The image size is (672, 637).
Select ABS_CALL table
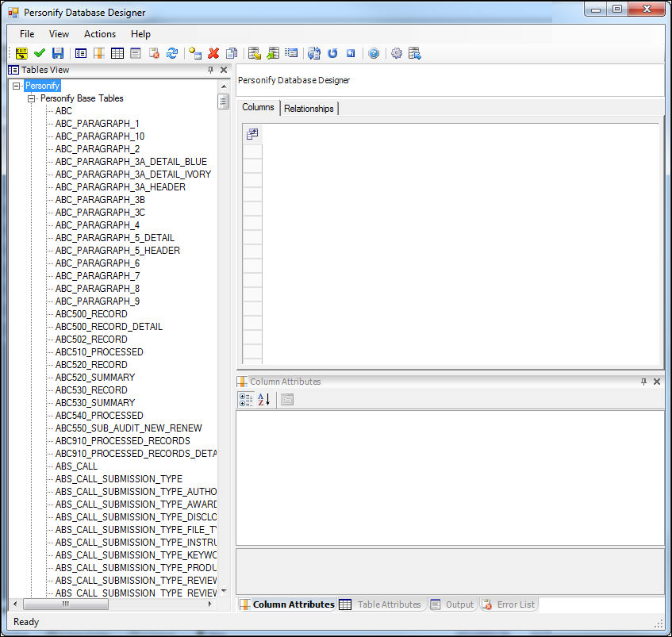[x=76, y=466]
